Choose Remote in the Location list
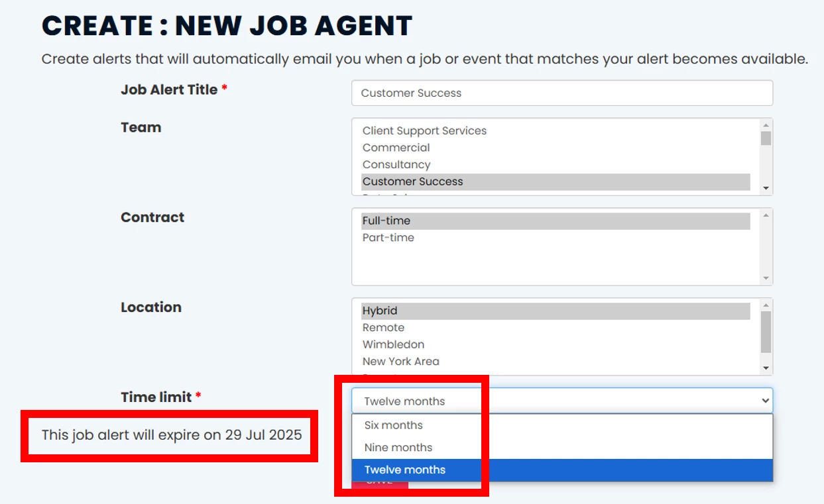 click(x=383, y=328)
